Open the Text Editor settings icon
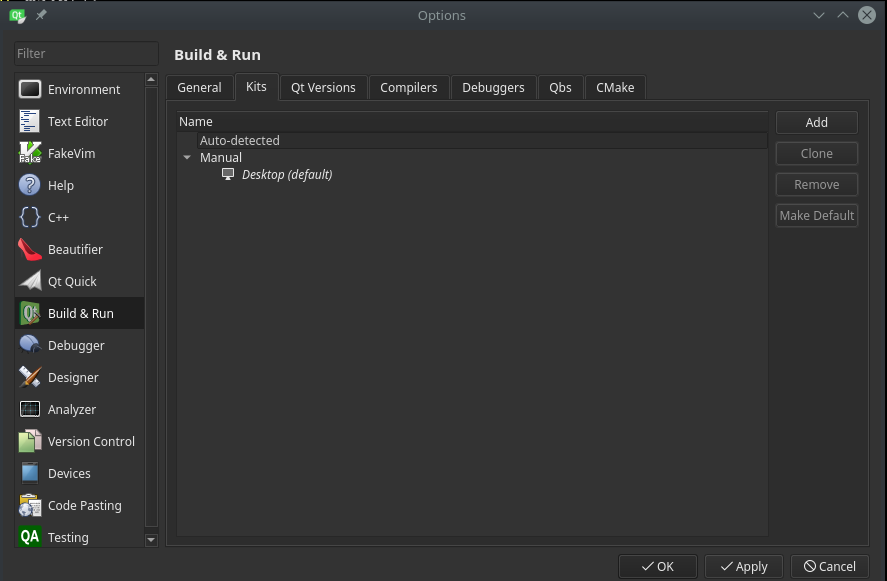 [x=30, y=121]
